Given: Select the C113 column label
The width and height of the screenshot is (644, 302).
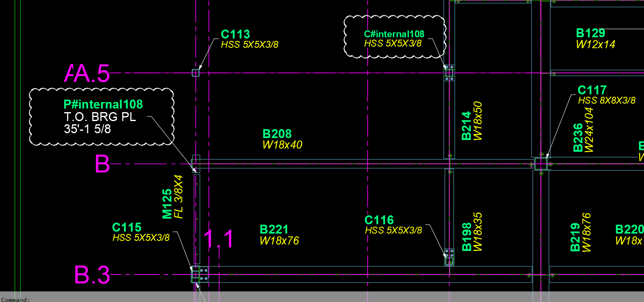Looking at the screenshot, I should [x=235, y=34].
